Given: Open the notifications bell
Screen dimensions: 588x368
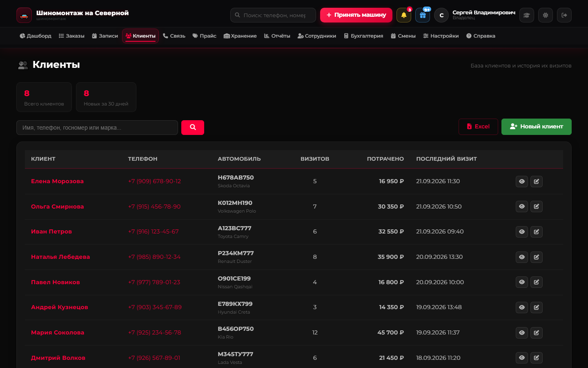Looking at the screenshot, I should point(404,15).
